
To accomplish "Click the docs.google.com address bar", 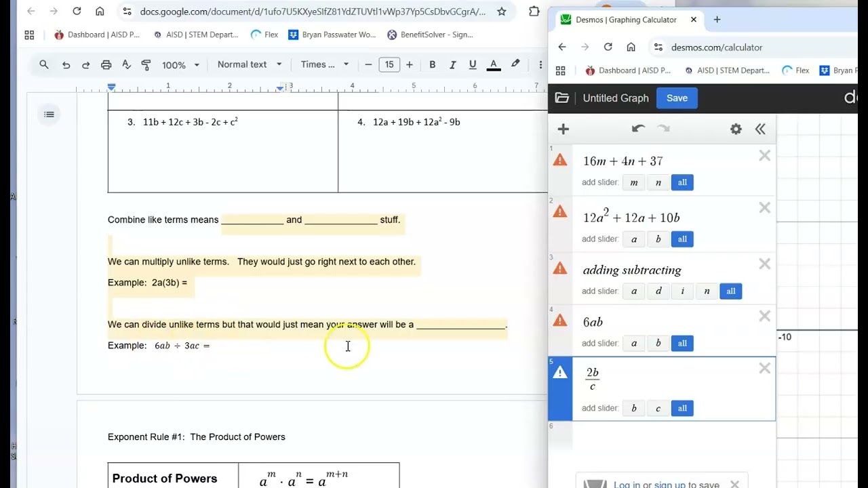I will point(312,12).
